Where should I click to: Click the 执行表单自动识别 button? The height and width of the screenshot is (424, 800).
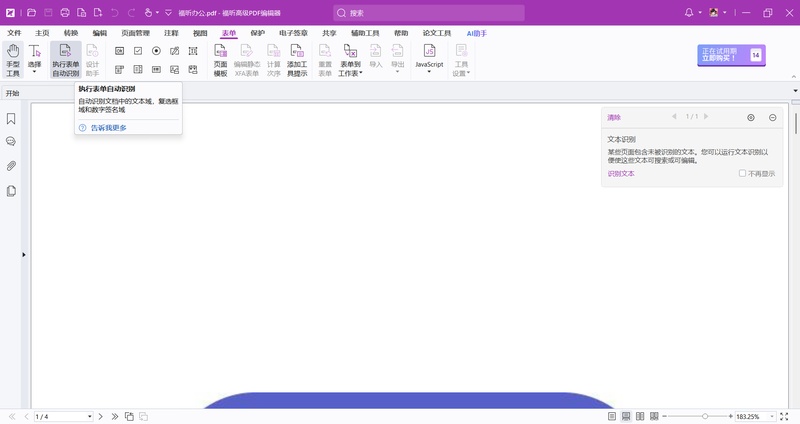tap(65, 60)
